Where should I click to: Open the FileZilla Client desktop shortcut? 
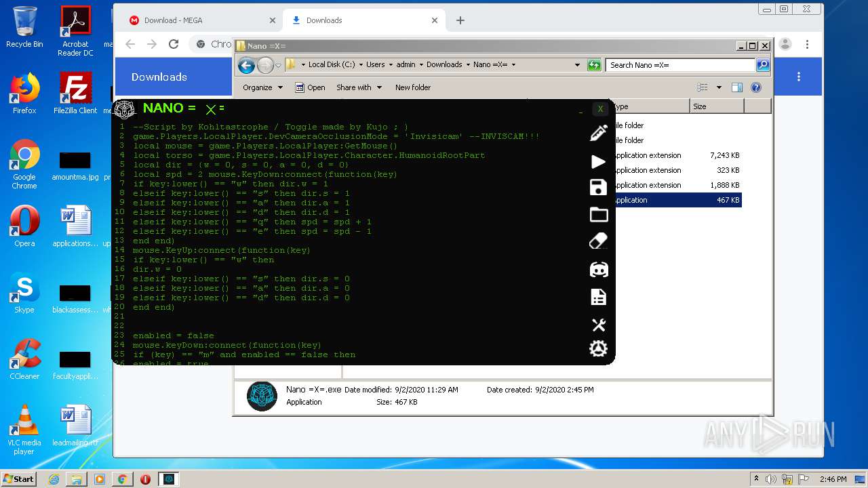point(75,94)
